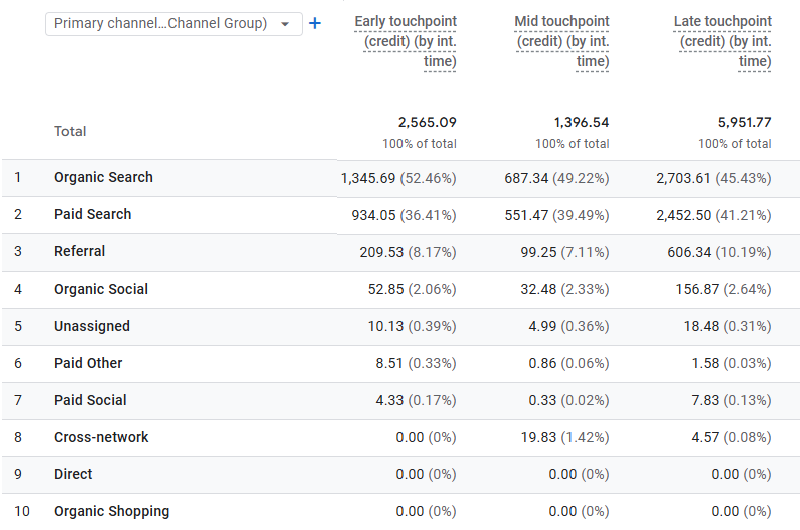Click Cross-network mid value 19.83

coord(538,438)
